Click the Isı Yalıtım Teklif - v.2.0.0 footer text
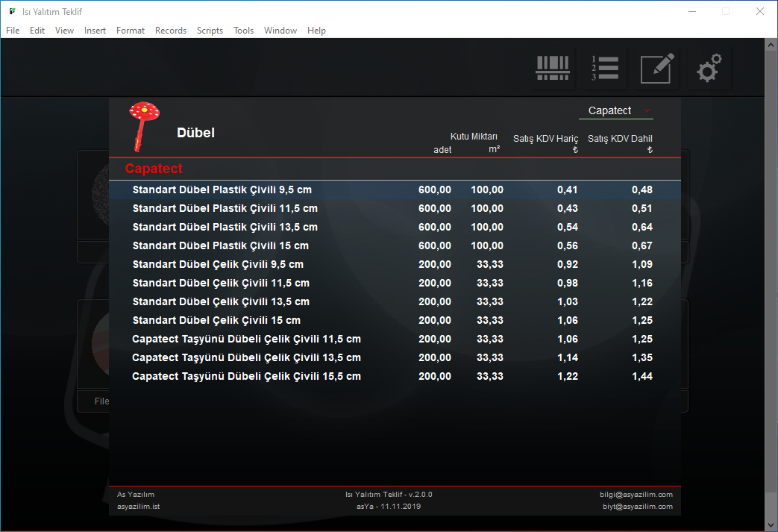This screenshot has height=532, width=778. pos(389,494)
